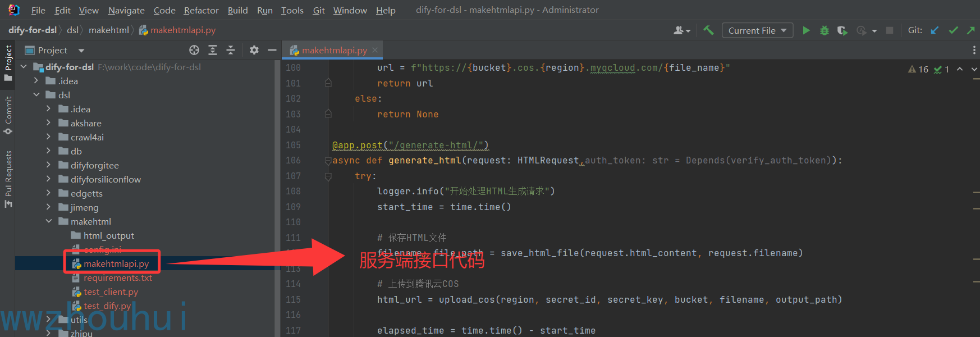Open editor tabs more options icon

(974, 50)
